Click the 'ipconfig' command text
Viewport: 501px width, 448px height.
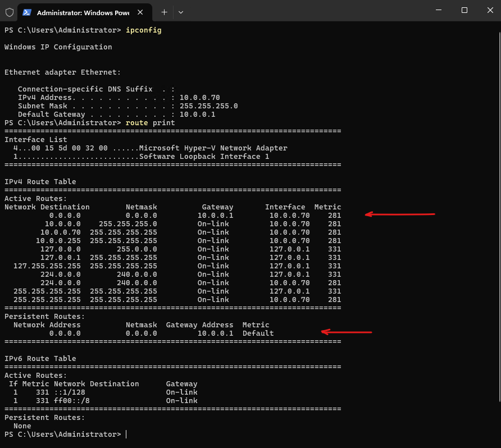(x=143, y=30)
